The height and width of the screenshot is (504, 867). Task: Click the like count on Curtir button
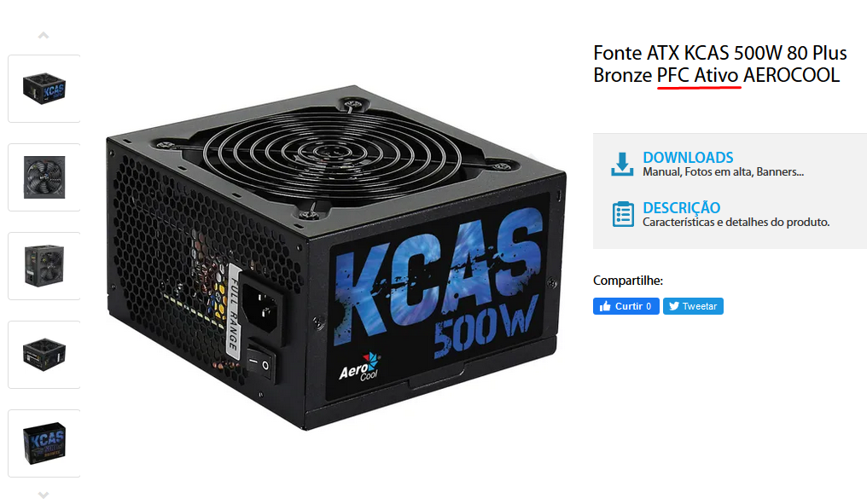pyautogui.click(x=649, y=306)
